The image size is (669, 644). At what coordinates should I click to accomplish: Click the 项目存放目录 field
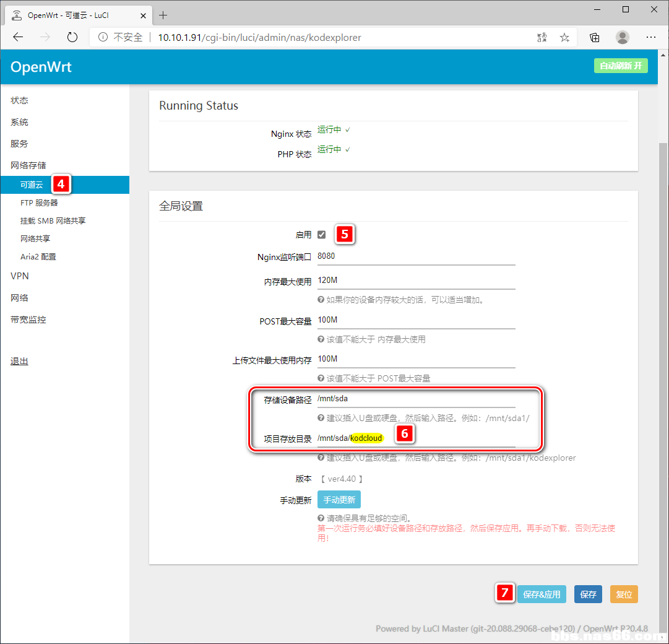coord(417,438)
